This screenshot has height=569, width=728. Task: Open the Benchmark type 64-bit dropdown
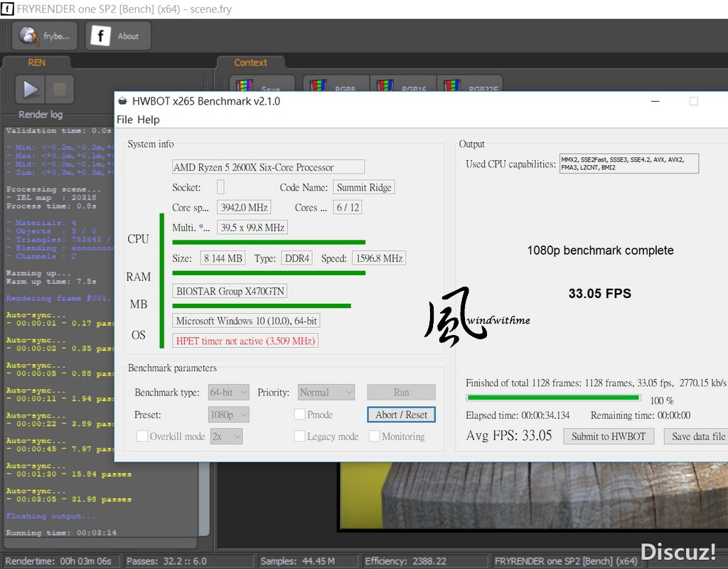(x=228, y=393)
